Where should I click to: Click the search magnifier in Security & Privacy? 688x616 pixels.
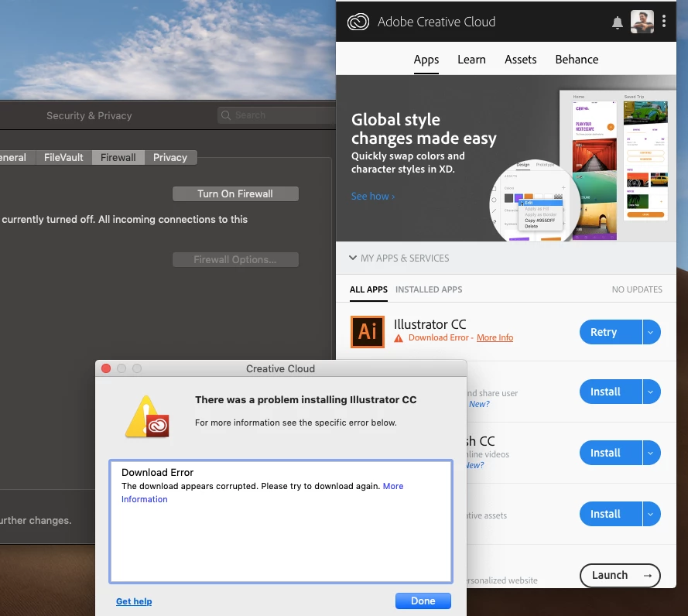point(225,115)
